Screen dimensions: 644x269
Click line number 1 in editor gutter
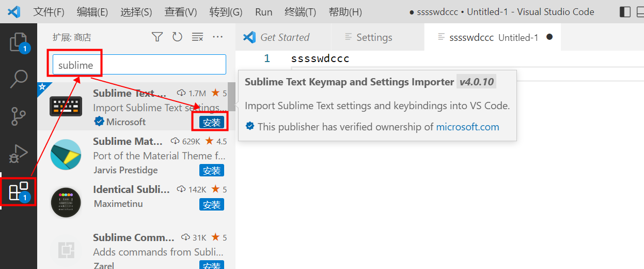point(267,58)
